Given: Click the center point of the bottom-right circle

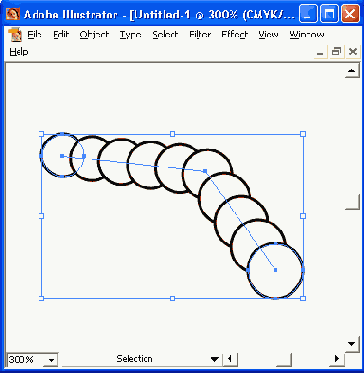Looking at the screenshot, I should coord(275,270).
